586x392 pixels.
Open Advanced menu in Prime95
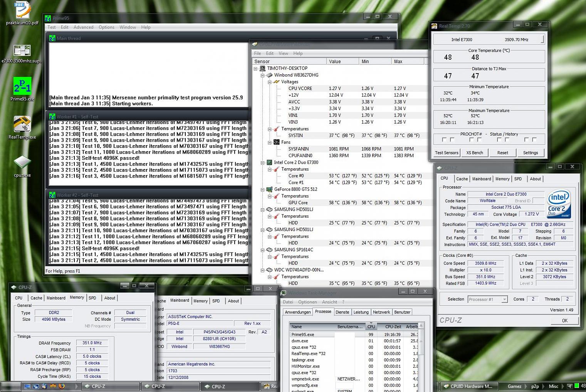(x=83, y=27)
